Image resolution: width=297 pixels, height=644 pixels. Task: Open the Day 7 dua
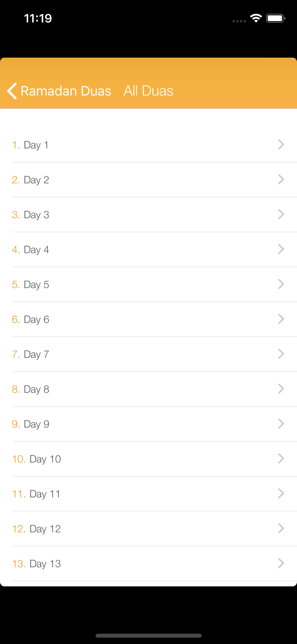36,354
